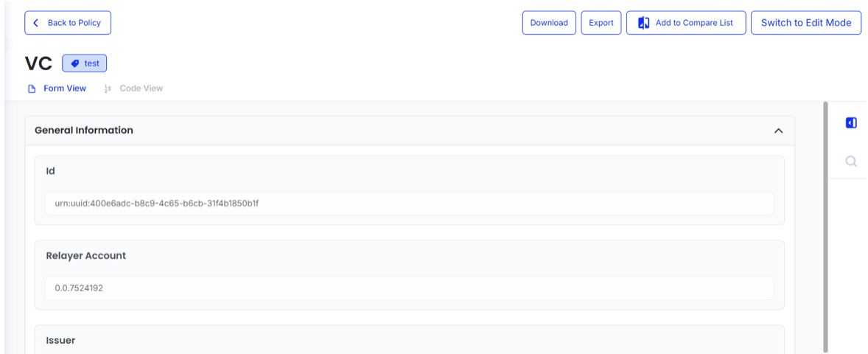868x354 pixels.
Task: Open search with the magnifier icon
Action: pyautogui.click(x=851, y=162)
